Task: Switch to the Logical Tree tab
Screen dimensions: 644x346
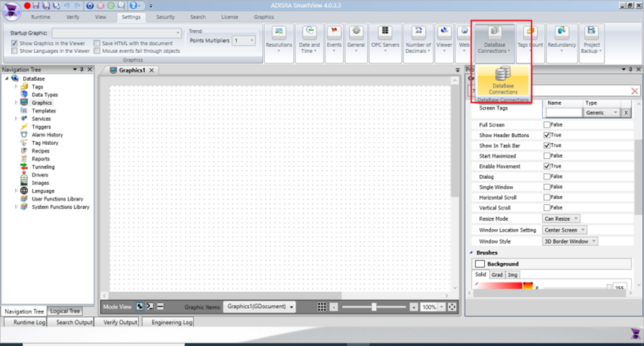Action: 65,311
